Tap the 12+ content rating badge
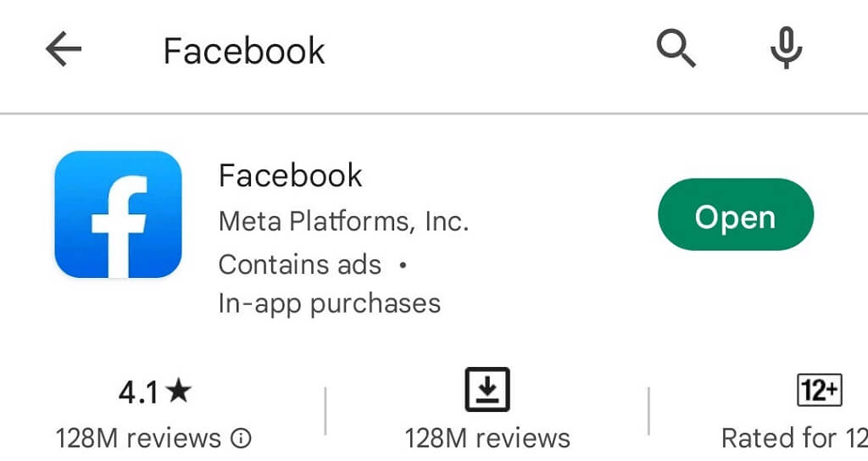This screenshot has height=461, width=868. pyautogui.click(x=820, y=390)
